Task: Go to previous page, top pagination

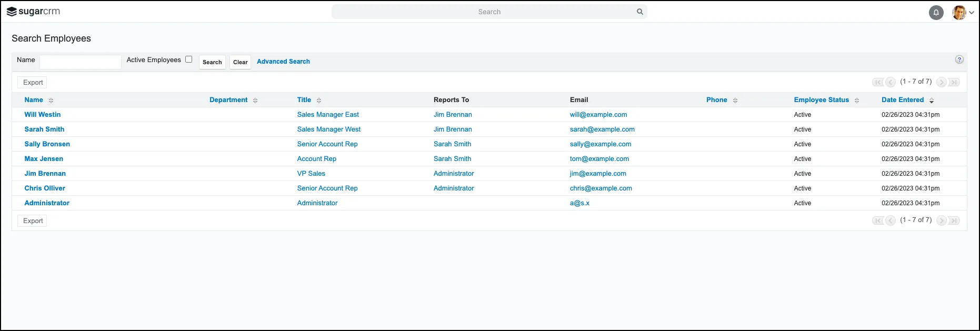Action: pyautogui.click(x=891, y=82)
